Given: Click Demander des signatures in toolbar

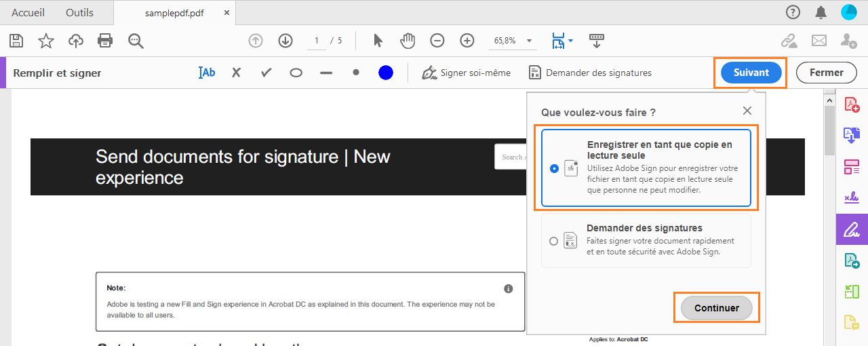Looking at the screenshot, I should click(590, 73).
